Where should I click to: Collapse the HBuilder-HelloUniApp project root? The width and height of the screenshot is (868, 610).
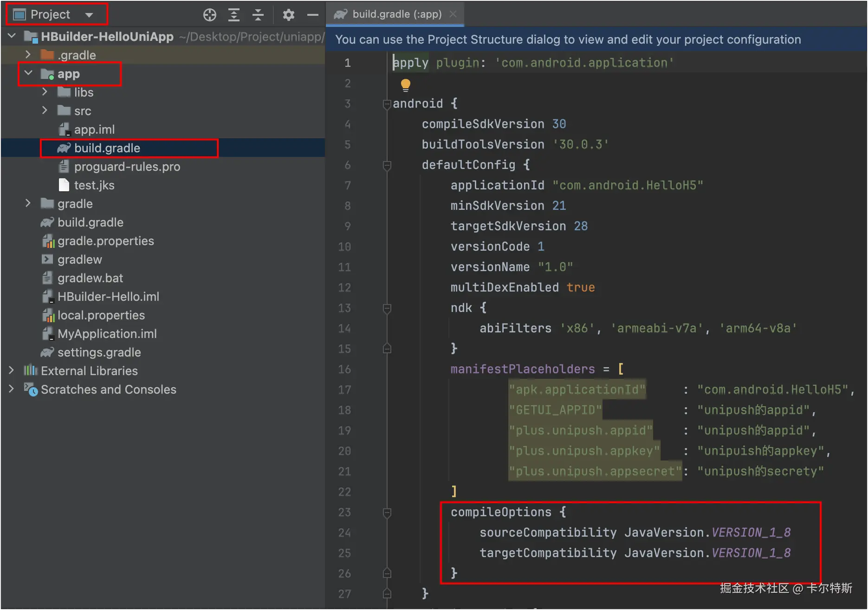(x=12, y=36)
